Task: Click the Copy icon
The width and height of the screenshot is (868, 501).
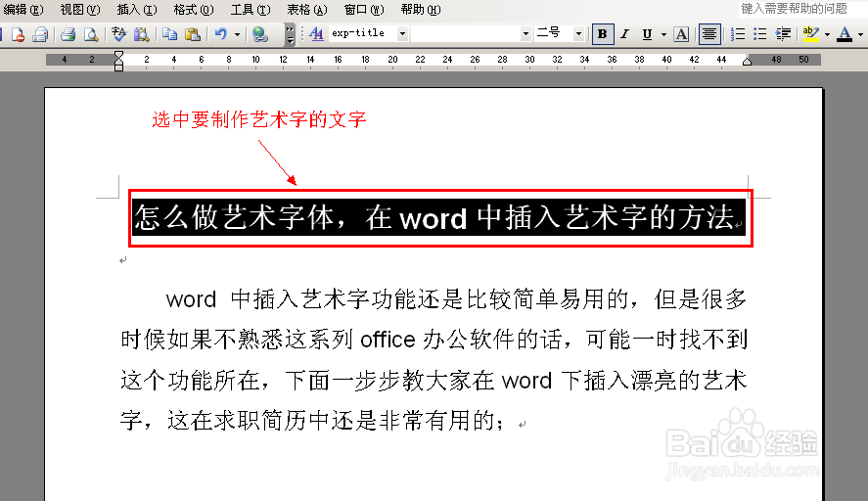Action: pyautogui.click(x=170, y=34)
